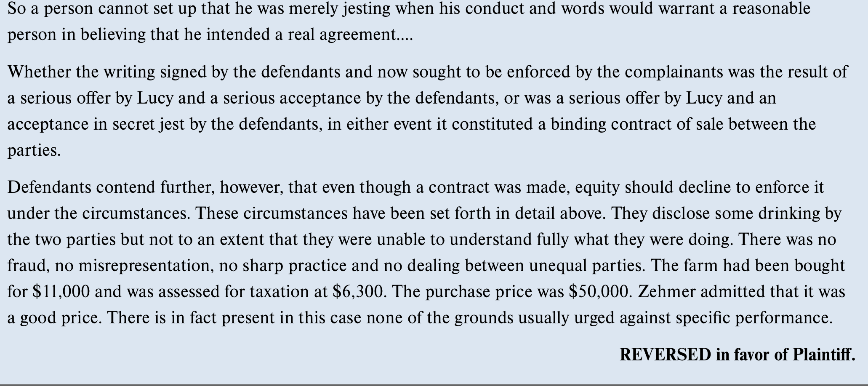Click the words 'merely jesting'

pyautogui.click(x=340, y=9)
